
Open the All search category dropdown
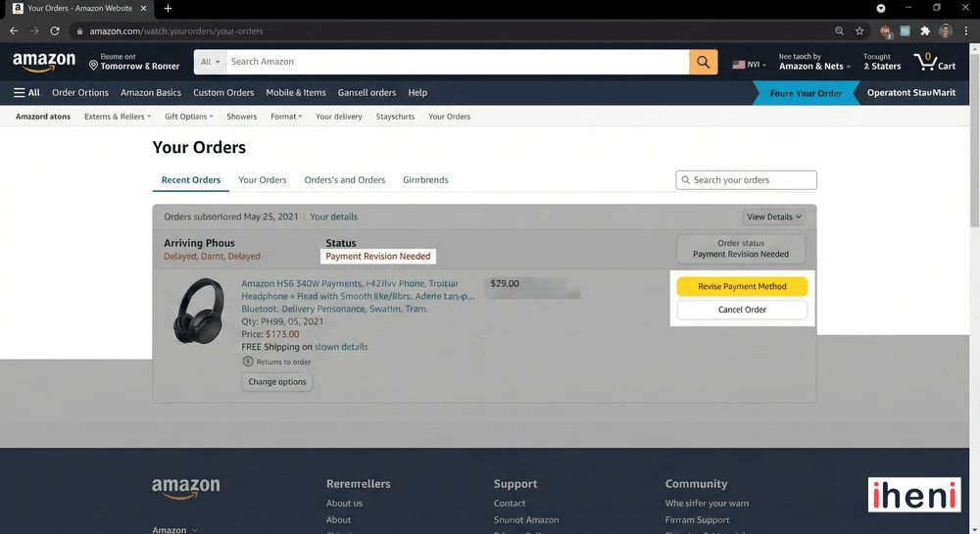click(210, 62)
